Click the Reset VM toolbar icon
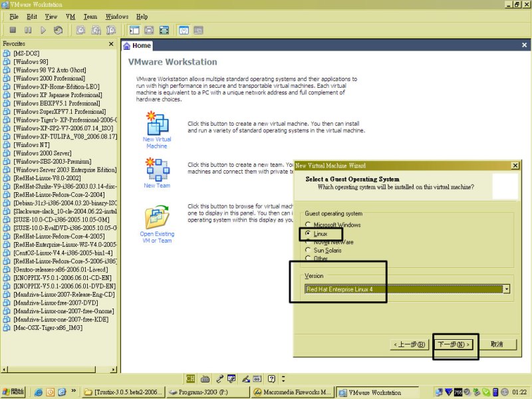This screenshot has width=532, height=399. click(58, 30)
